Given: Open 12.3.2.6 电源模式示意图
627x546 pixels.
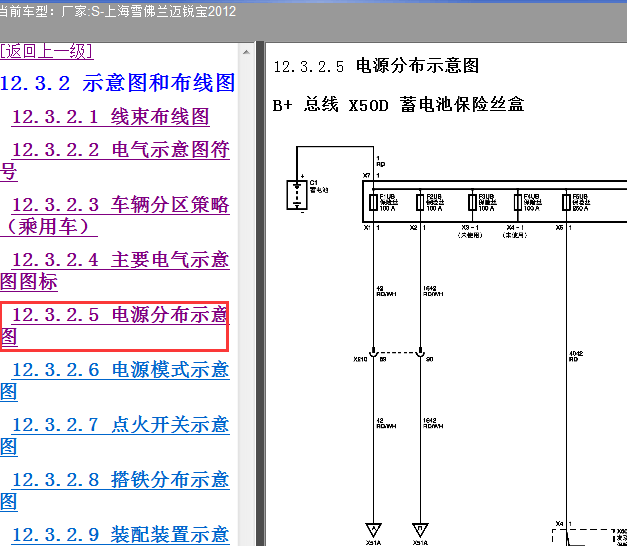Looking at the screenshot, I should 115,380.
